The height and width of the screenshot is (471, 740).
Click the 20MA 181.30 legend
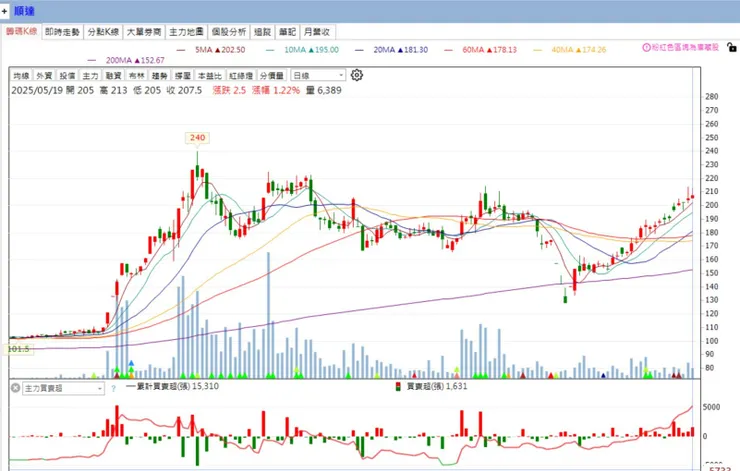(x=392, y=50)
